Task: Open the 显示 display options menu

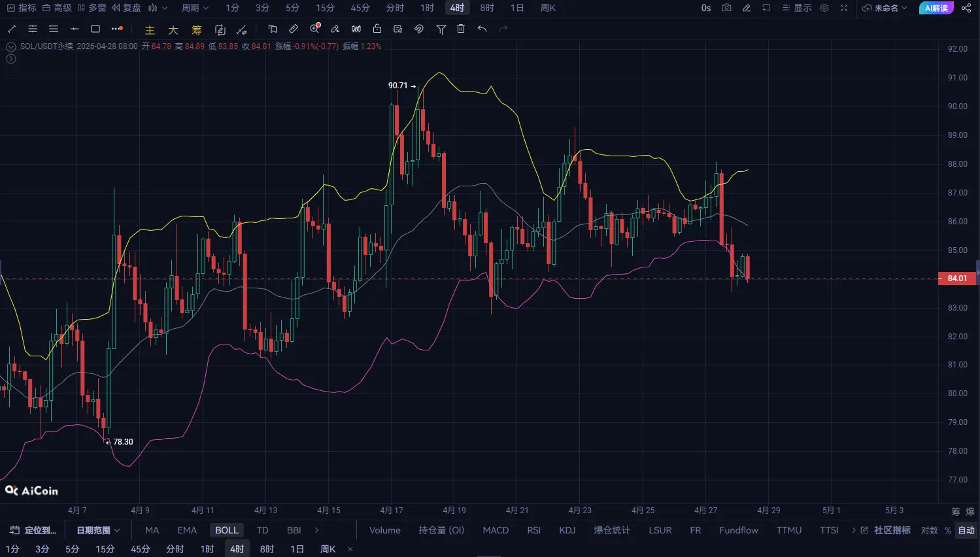Action: point(797,8)
